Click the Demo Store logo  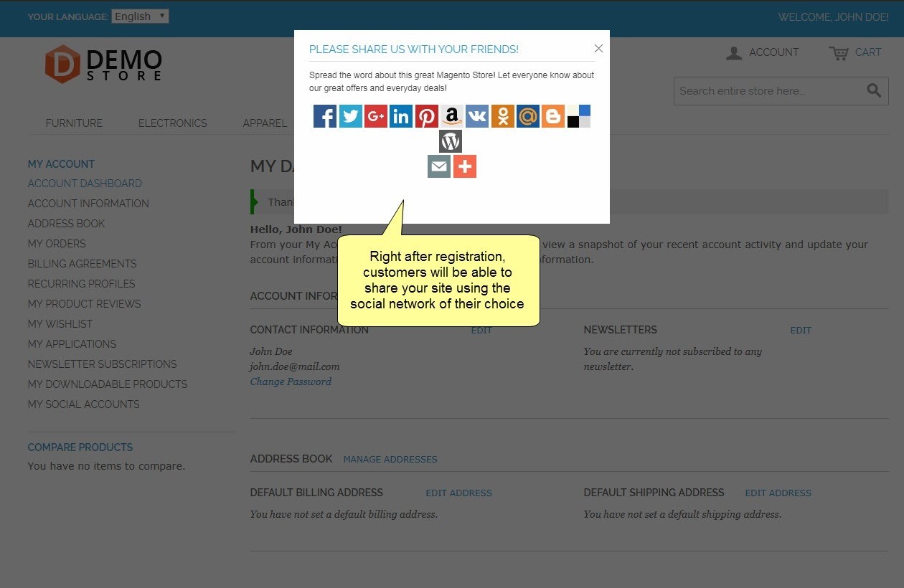[103, 65]
